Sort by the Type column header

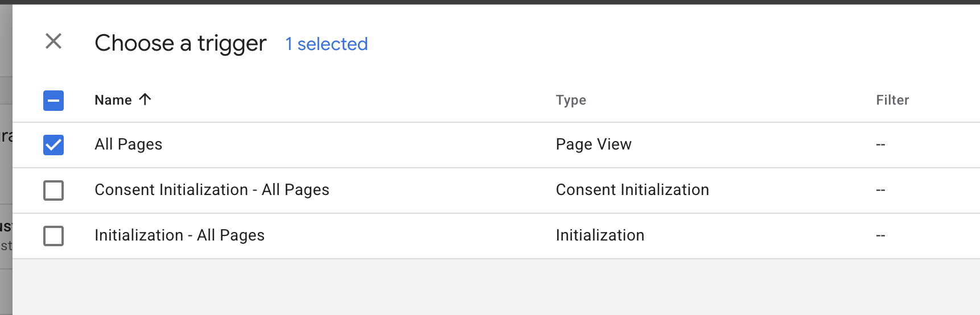coord(571,100)
